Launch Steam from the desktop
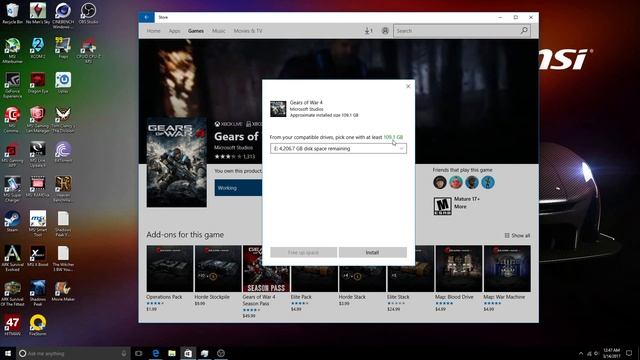 (x=12, y=222)
